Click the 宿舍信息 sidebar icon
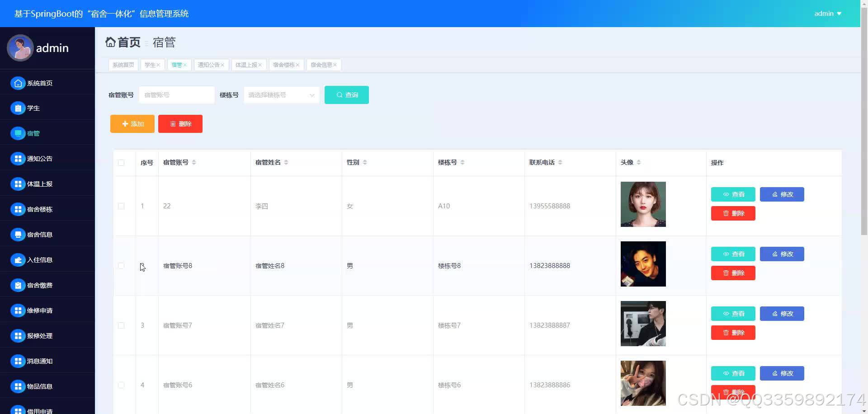Image resolution: width=868 pixels, height=414 pixels. [18, 235]
